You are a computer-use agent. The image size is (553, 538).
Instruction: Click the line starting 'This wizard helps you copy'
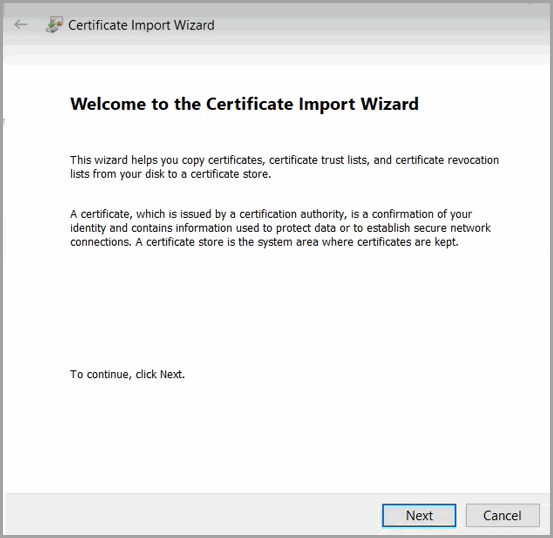[285, 160]
